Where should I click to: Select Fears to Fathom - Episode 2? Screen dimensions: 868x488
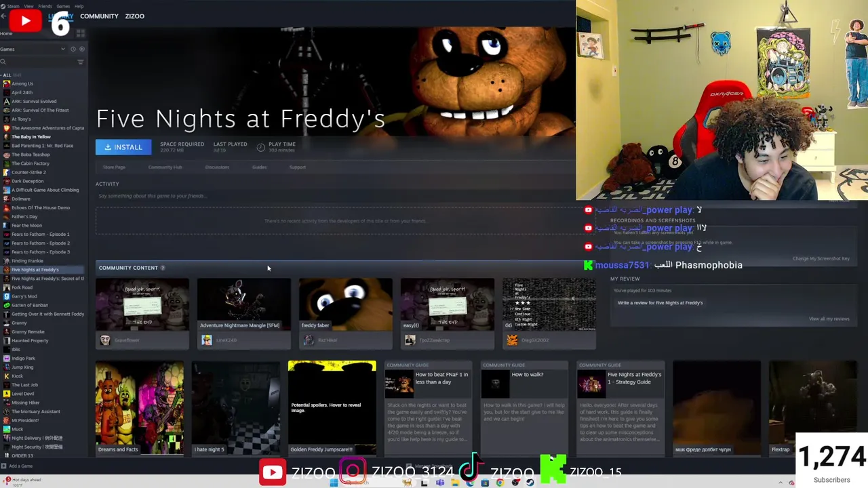[x=40, y=243]
